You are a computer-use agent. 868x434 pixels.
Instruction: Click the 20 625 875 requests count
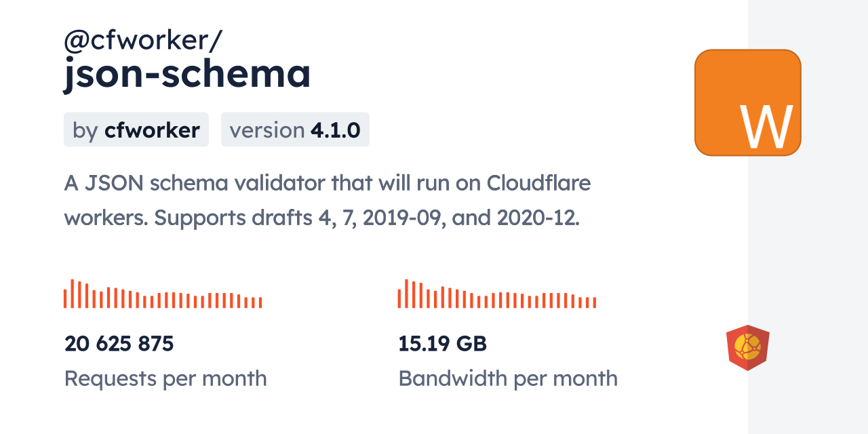[x=119, y=344]
